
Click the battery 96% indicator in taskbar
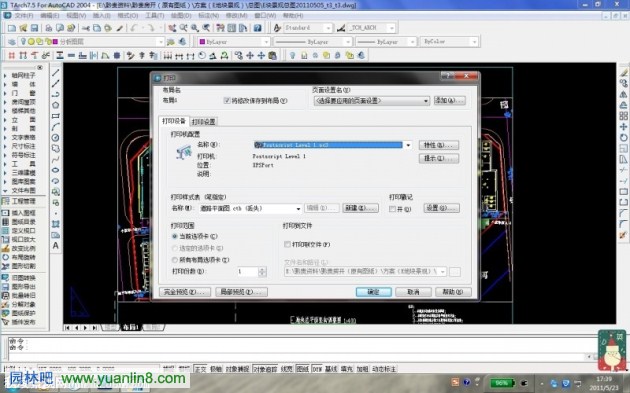502,383
